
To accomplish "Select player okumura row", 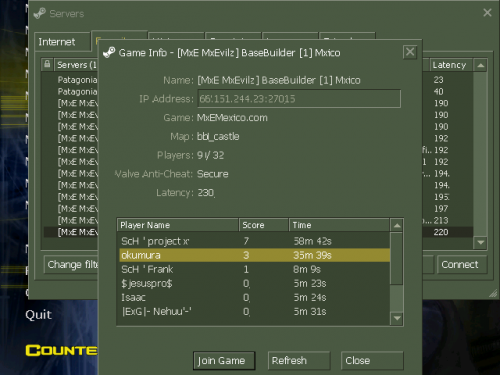I will click(255, 255).
